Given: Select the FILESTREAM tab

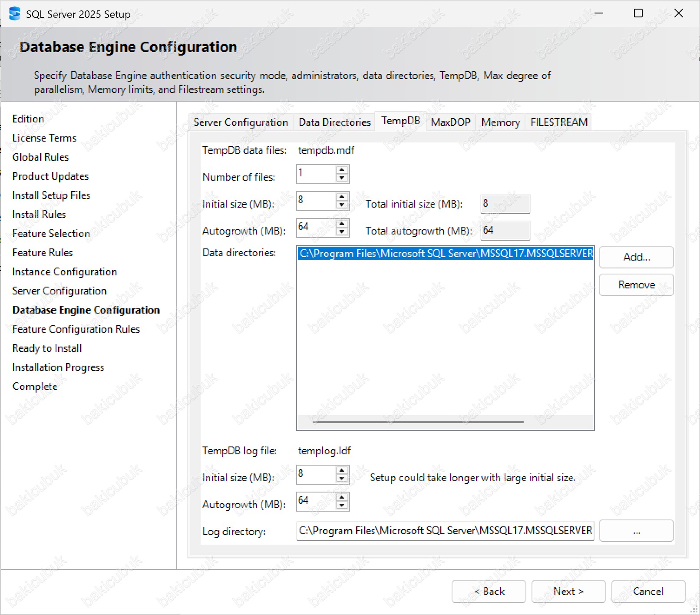Looking at the screenshot, I should coord(559,122).
